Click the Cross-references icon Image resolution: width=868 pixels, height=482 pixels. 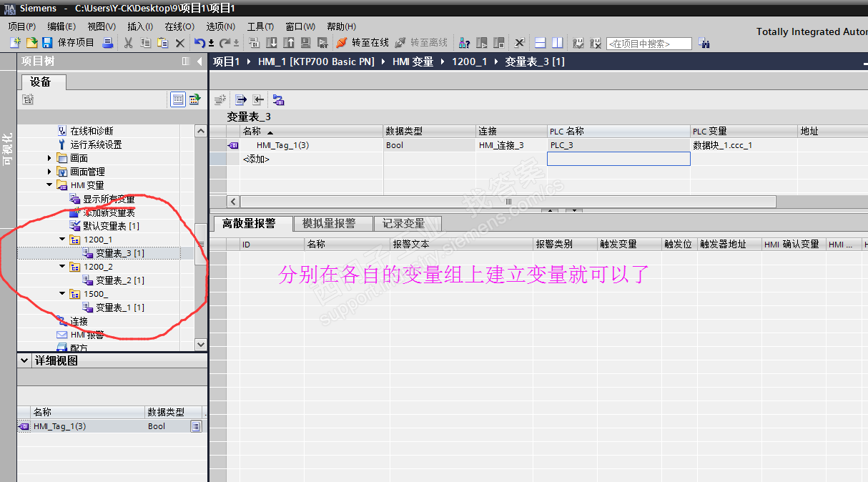click(x=520, y=43)
